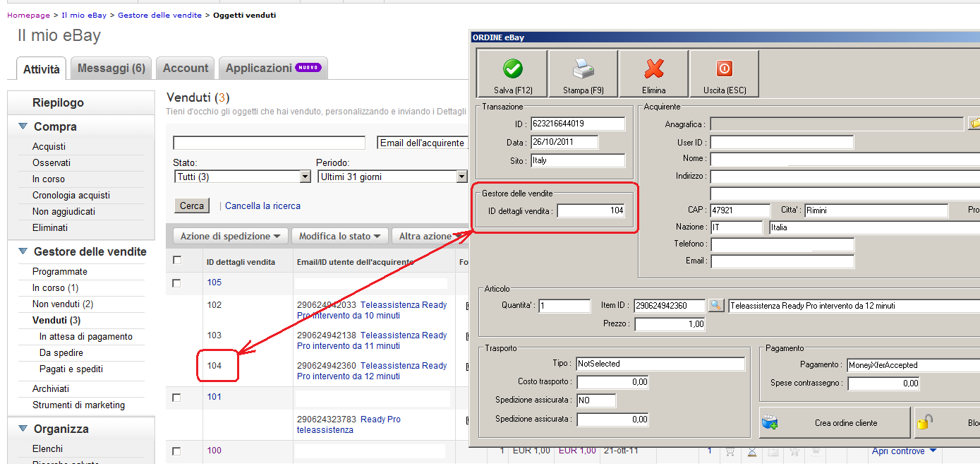Open Ready Pro teleassistenza item link
Image resolution: width=980 pixels, height=464 pixels.
(x=349, y=424)
